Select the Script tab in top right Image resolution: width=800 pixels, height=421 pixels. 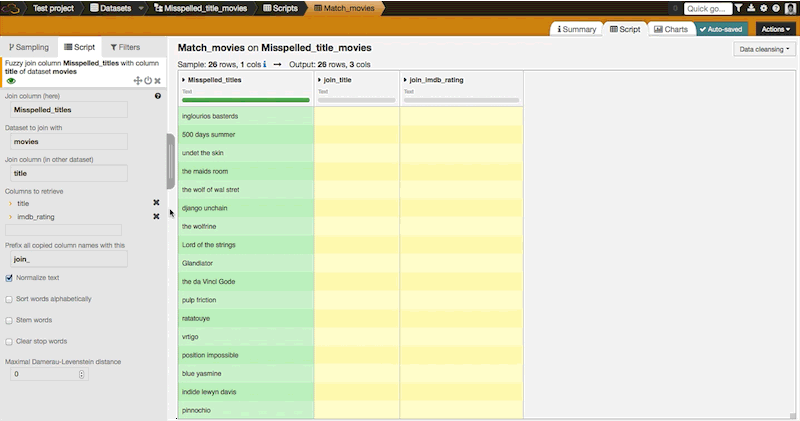(625, 29)
